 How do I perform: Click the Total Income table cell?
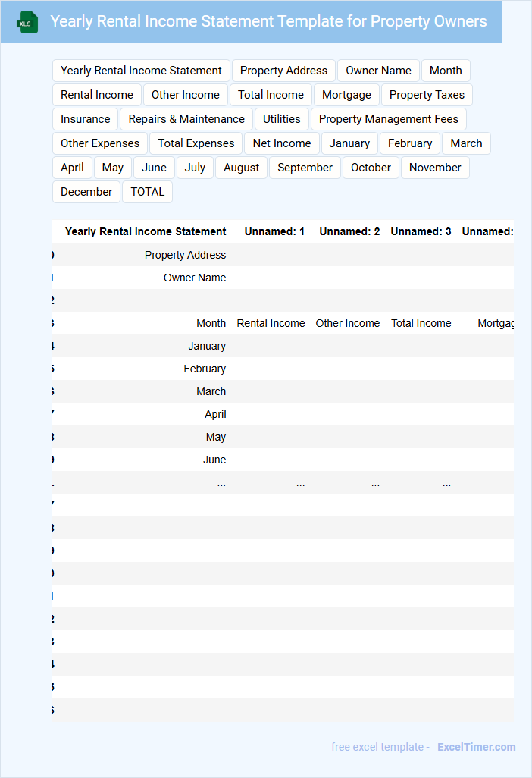pos(421,324)
